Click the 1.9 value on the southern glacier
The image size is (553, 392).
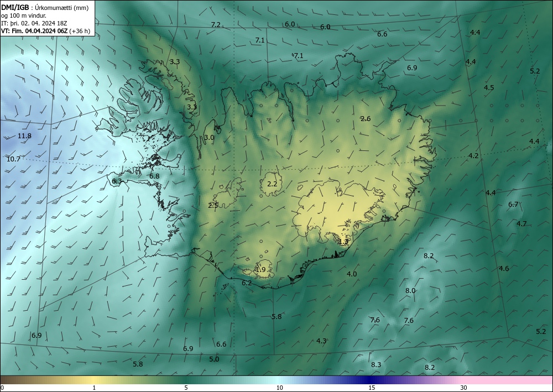click(x=260, y=270)
